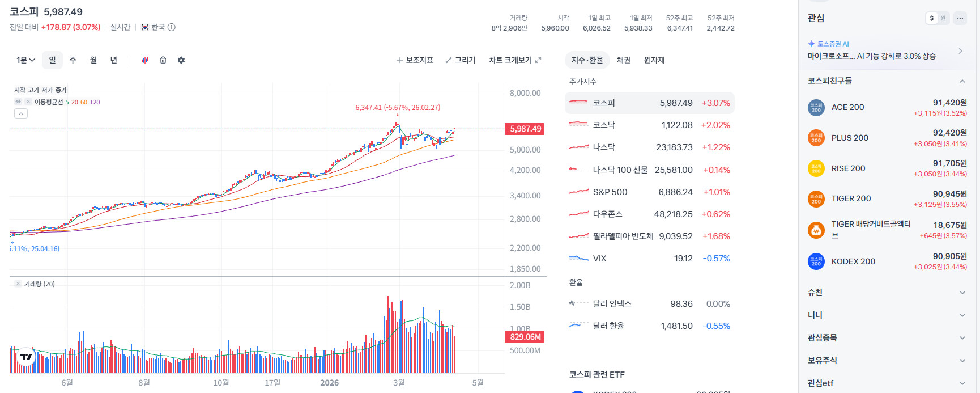Expand the 관심종목 watchlist group
The width and height of the screenshot is (980, 393).
click(962, 338)
